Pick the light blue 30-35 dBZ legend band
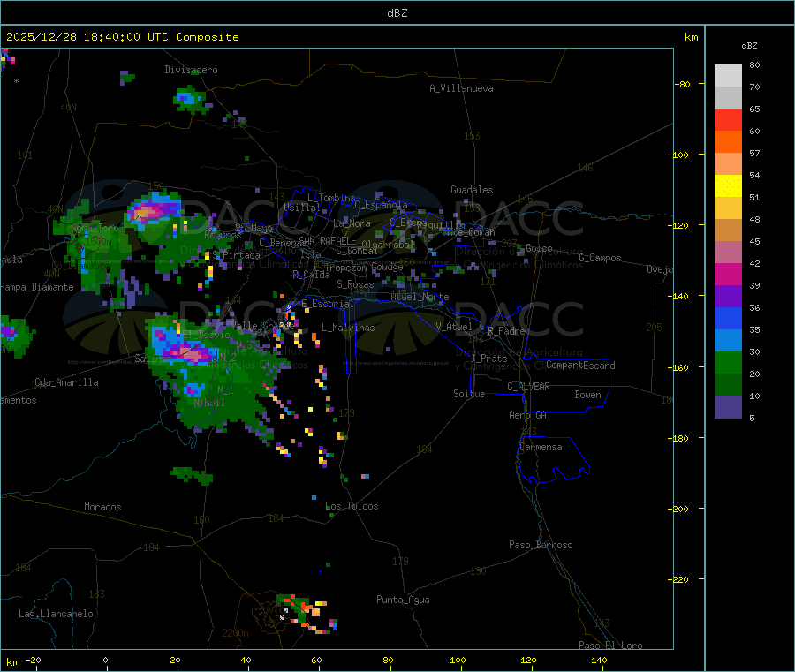The image size is (795, 672). click(728, 341)
